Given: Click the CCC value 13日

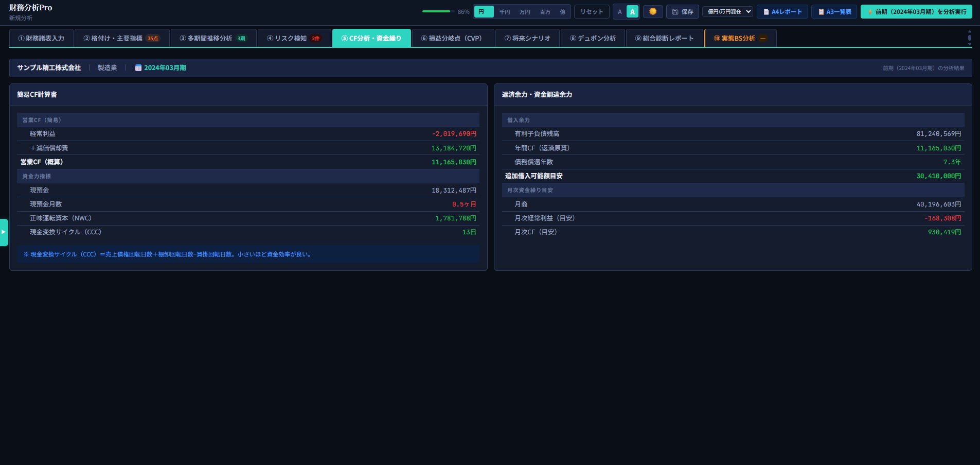Looking at the screenshot, I should pyautogui.click(x=469, y=232).
